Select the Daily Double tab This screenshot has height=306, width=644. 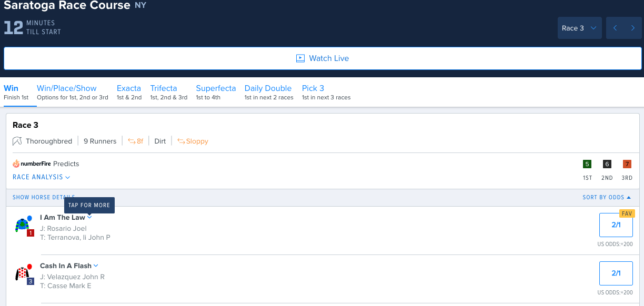(x=269, y=92)
